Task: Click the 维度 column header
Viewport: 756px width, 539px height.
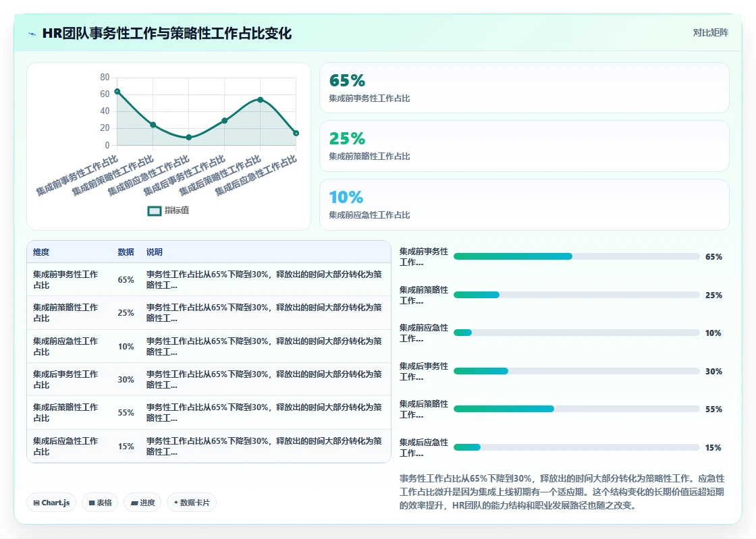Action: [41, 252]
